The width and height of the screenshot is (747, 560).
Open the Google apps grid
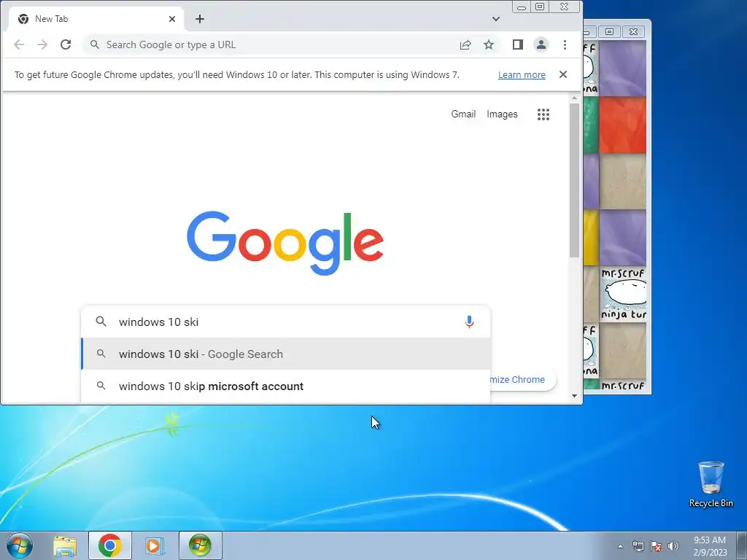[x=543, y=114]
